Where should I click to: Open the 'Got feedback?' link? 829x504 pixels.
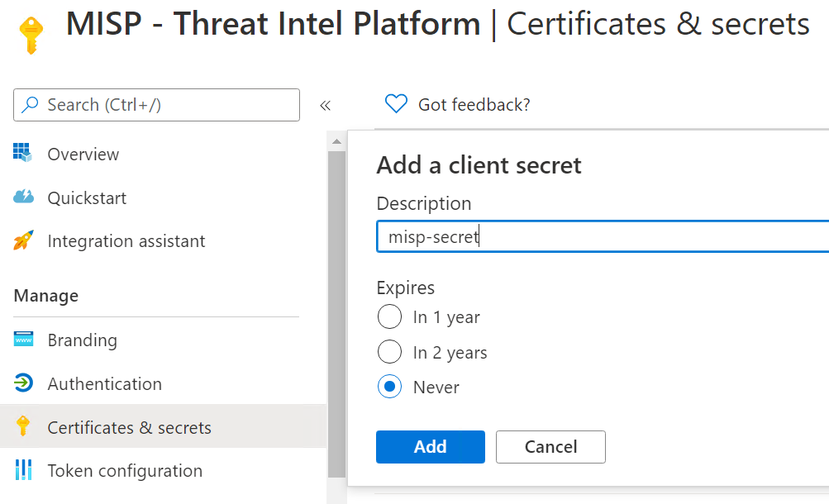pos(474,105)
